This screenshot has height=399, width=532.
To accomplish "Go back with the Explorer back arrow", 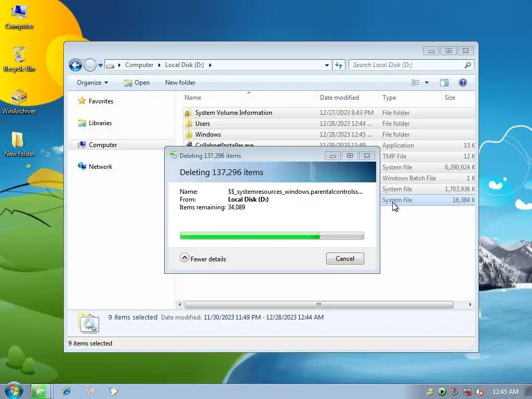I will point(75,65).
